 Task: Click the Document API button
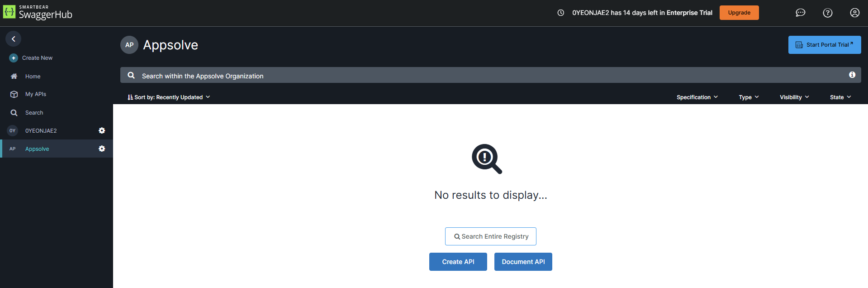(x=523, y=262)
